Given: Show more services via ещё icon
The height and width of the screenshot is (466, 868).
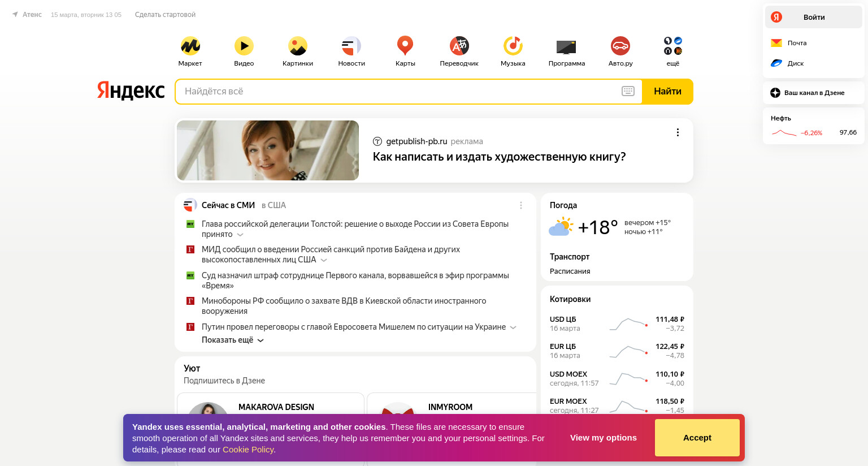Looking at the screenshot, I should [673, 46].
